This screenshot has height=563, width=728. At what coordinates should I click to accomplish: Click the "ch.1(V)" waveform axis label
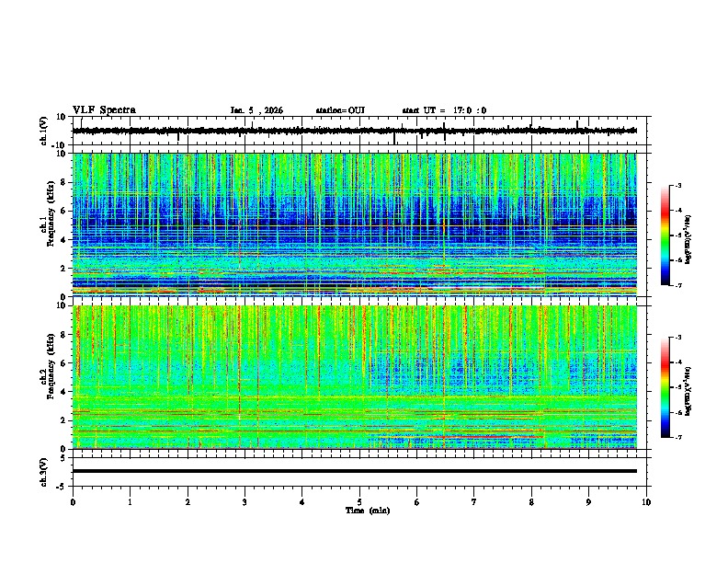tap(44, 131)
